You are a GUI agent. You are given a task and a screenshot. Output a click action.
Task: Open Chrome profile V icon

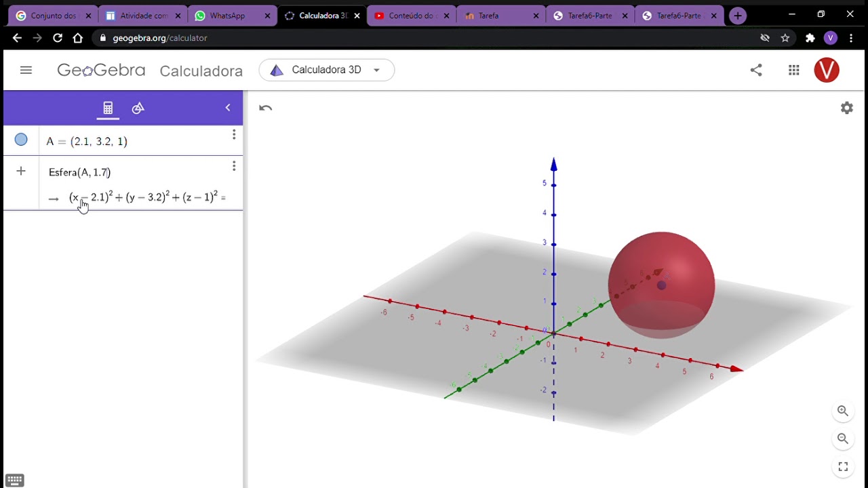[830, 38]
